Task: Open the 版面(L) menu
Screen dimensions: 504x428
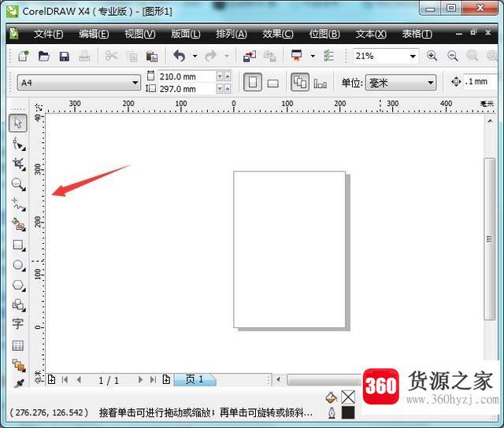Action: coord(186,34)
